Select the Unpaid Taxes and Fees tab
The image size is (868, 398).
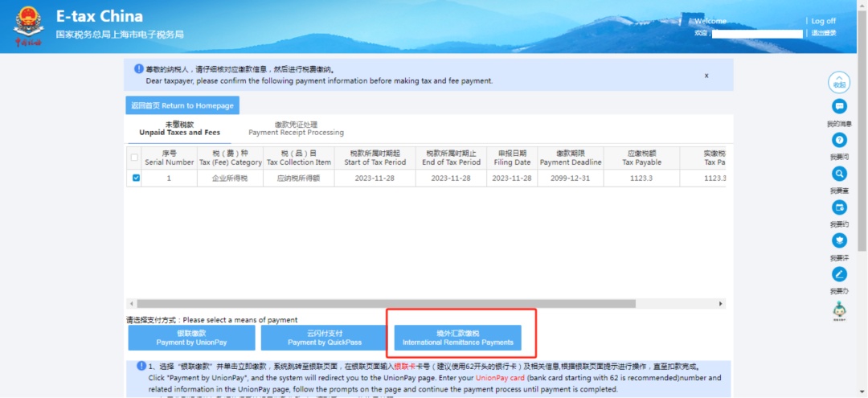179,129
